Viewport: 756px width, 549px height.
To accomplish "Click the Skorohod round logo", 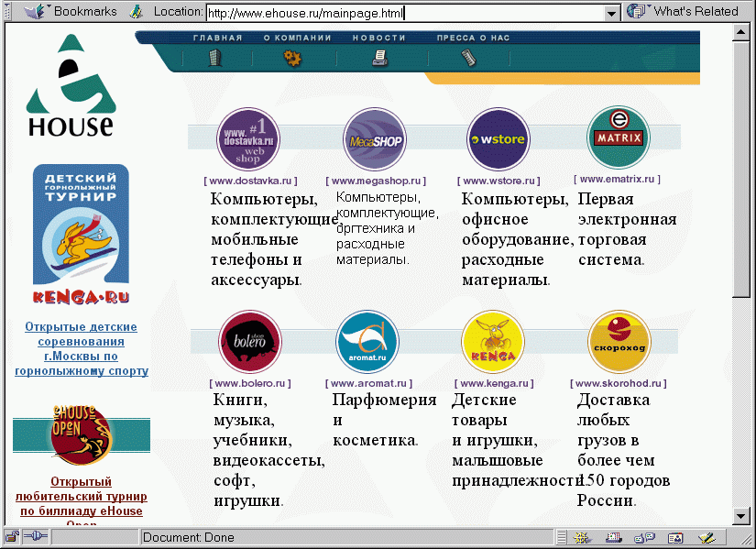I will pos(619,342).
